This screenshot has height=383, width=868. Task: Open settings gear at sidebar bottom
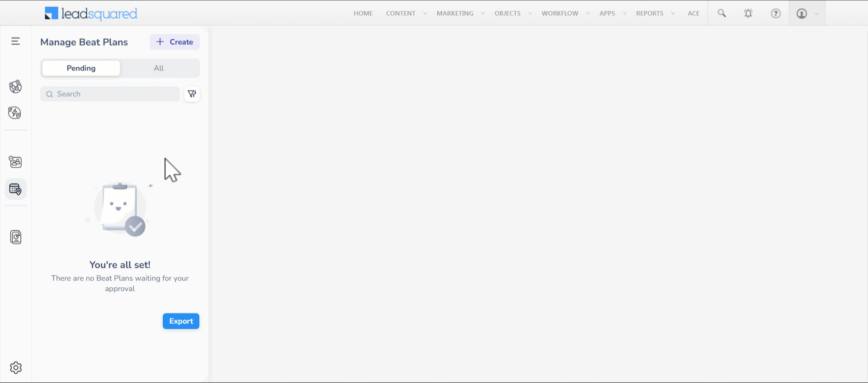[16, 368]
